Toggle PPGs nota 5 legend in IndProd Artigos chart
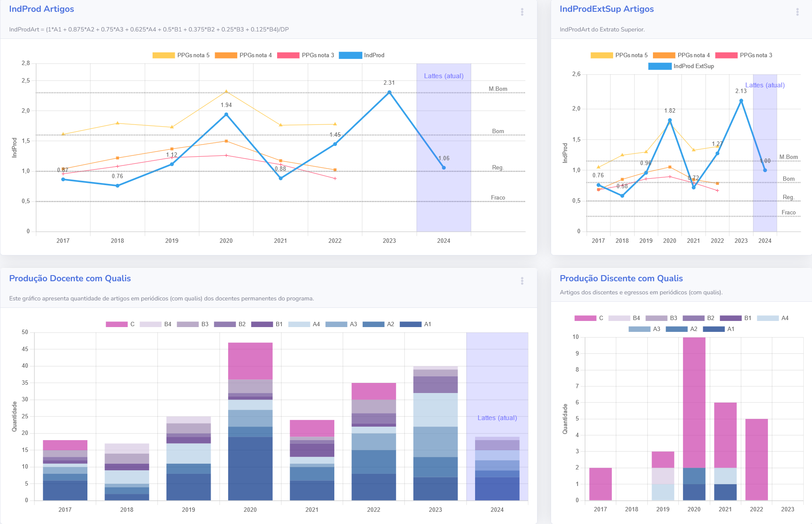This screenshot has width=812, height=524. tap(181, 55)
